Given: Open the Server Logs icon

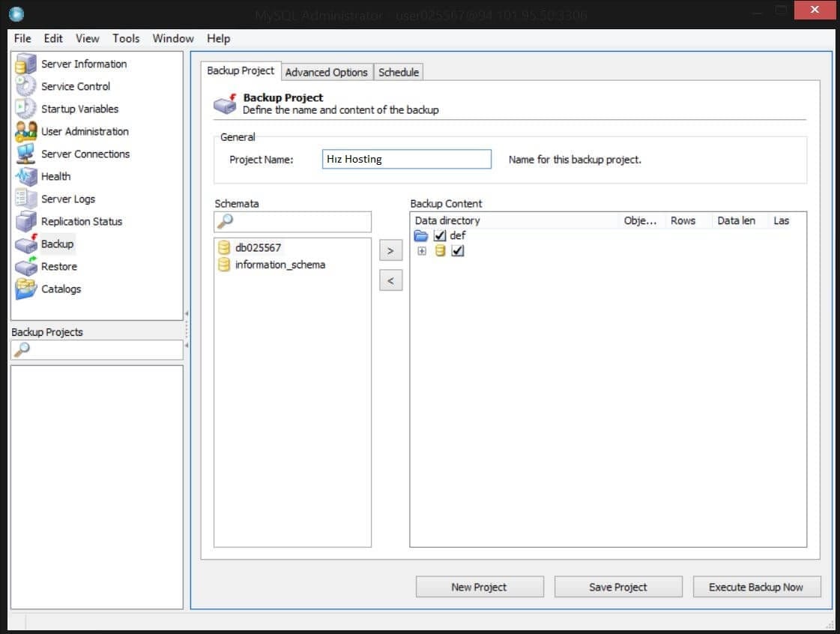Looking at the screenshot, I should pyautogui.click(x=25, y=199).
